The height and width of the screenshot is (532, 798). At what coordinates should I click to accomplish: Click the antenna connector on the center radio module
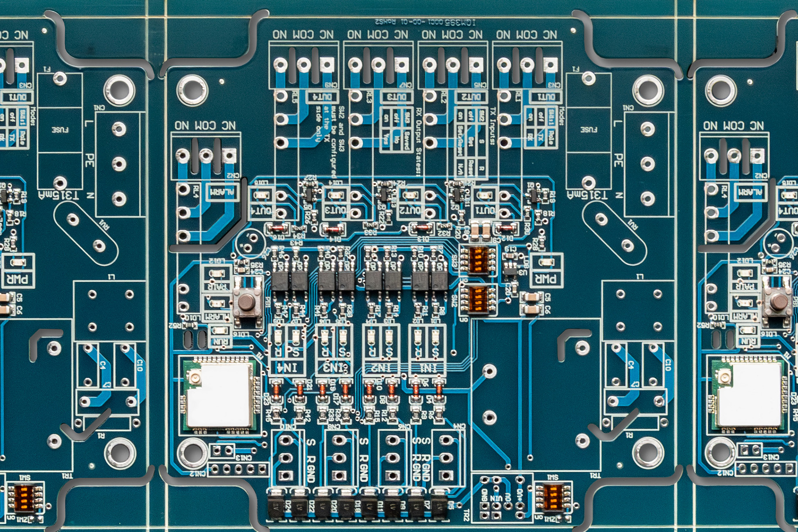(195, 378)
